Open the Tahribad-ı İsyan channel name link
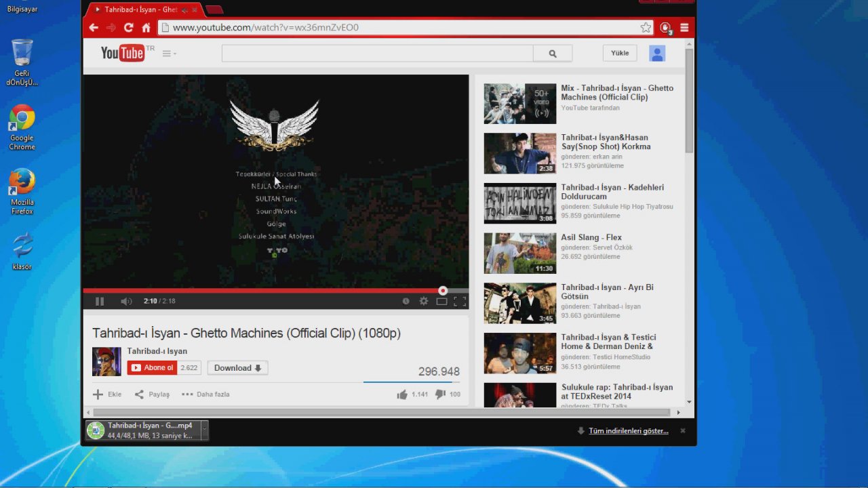The image size is (868, 488). [157, 351]
